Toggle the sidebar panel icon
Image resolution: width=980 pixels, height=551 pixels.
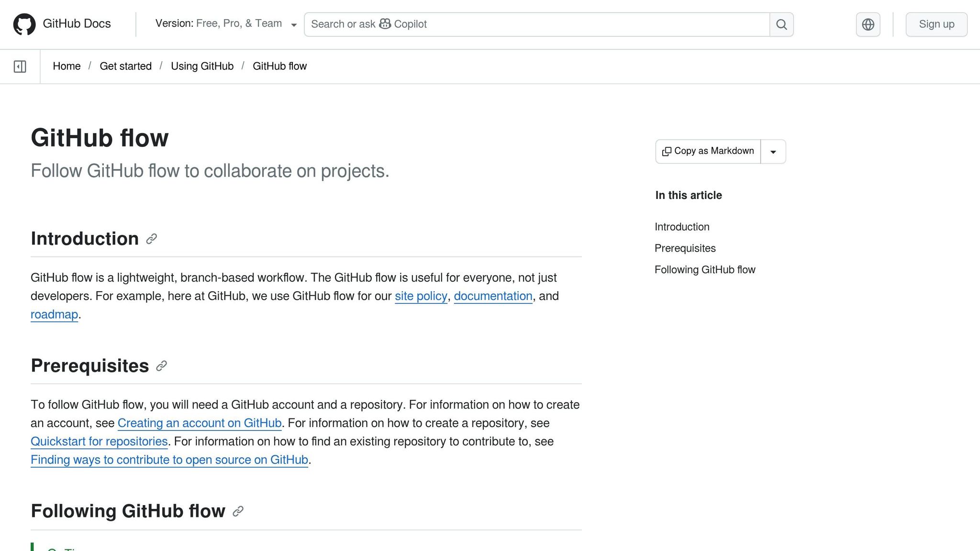pyautogui.click(x=20, y=66)
